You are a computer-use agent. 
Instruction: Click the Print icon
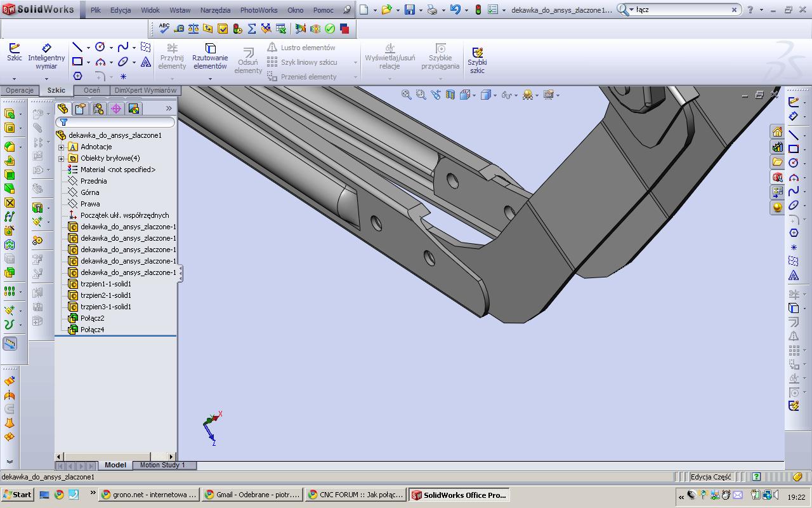[x=432, y=10]
